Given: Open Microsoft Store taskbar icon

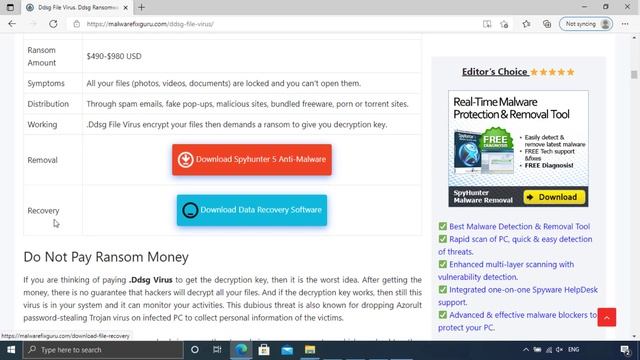Looking at the screenshot, I should [x=264, y=350].
